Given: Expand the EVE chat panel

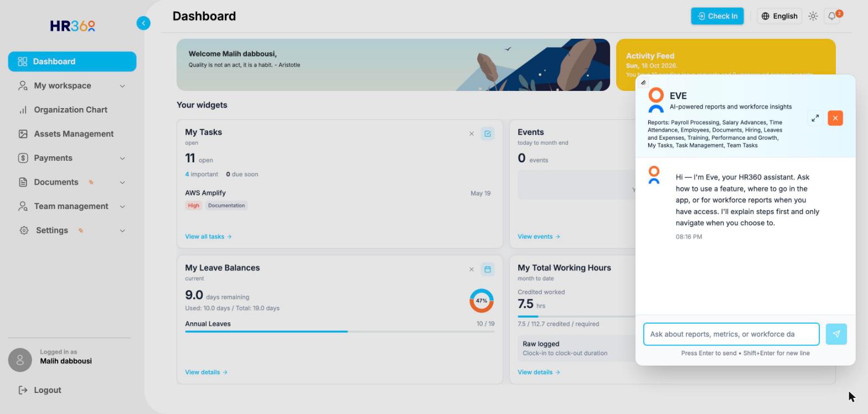Looking at the screenshot, I should (815, 118).
